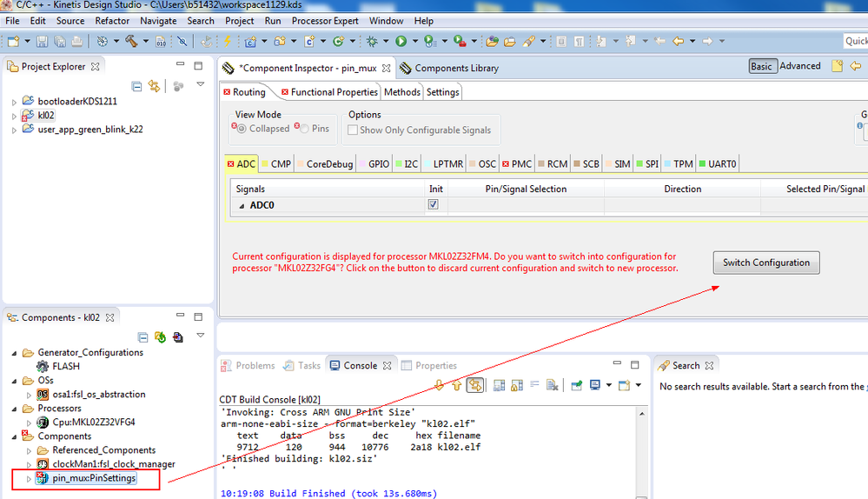This screenshot has height=499, width=868.
Task: Click the hammer Build icon
Action: tap(131, 41)
